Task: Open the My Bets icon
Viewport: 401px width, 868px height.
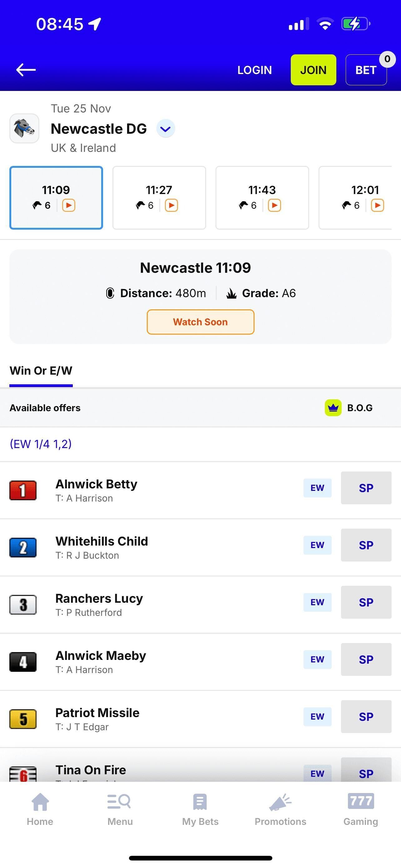Action: click(x=200, y=802)
